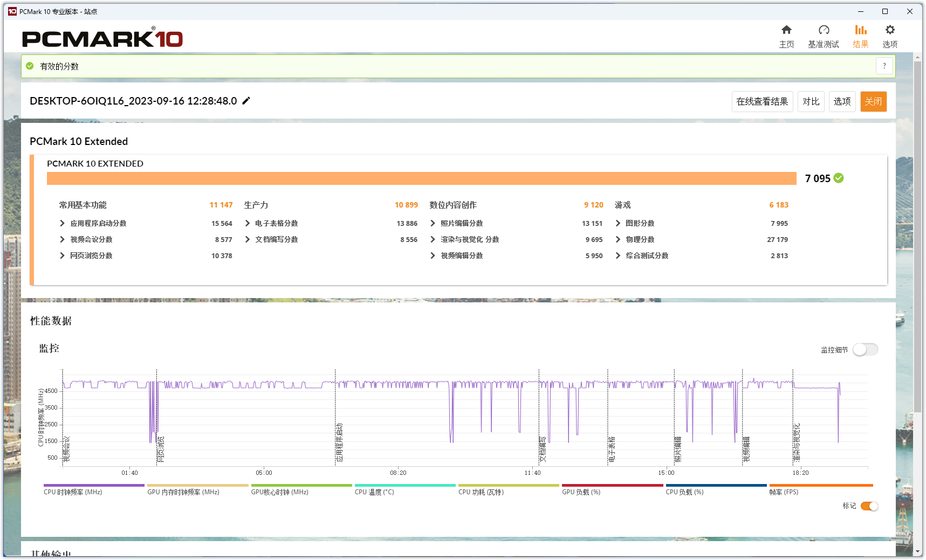Click the PCMark 10 title bar app icon
Screen dimensions: 926x560
[12, 11]
